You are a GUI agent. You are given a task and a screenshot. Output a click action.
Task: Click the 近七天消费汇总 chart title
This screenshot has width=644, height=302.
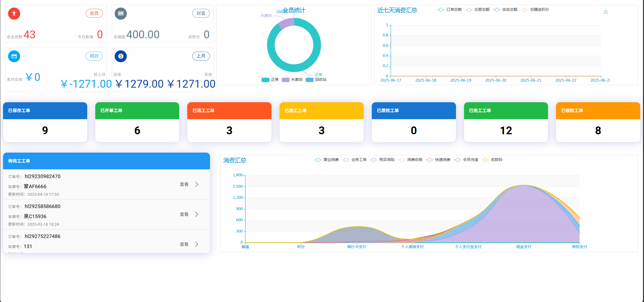[397, 10]
